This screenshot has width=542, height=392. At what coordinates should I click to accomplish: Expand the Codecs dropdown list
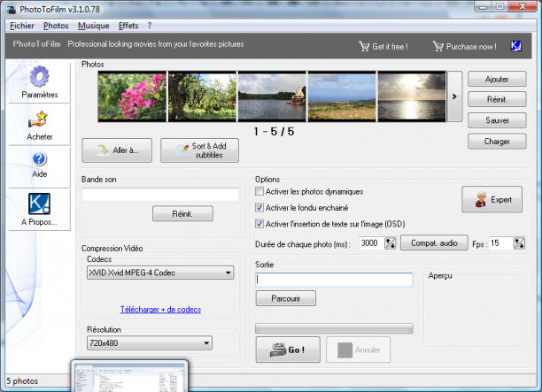coord(160,273)
